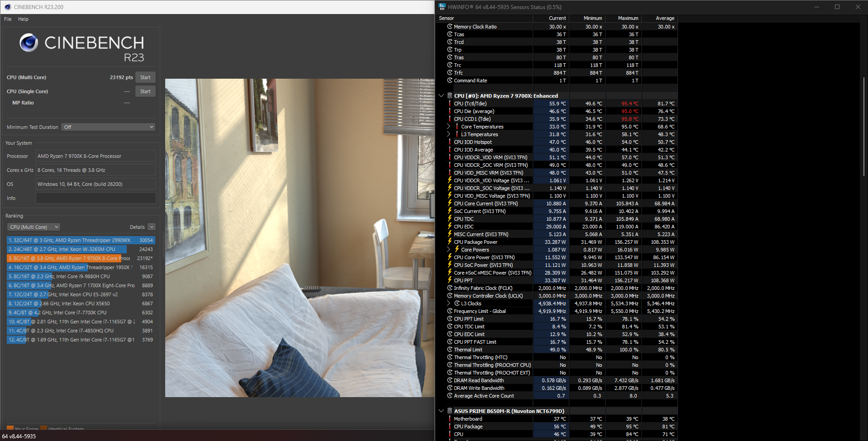
Task: Click the thermometer icon for Motherboard sensor
Action: click(x=450, y=419)
